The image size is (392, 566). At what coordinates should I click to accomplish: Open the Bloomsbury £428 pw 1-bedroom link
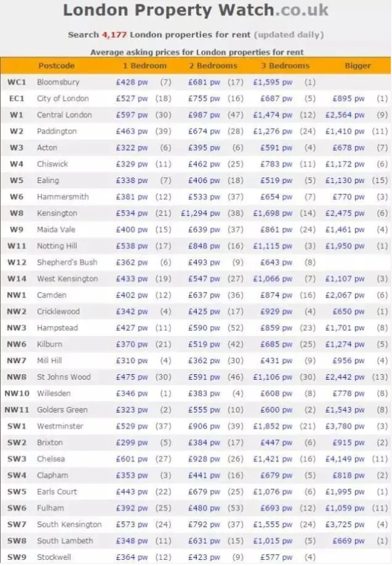pos(132,82)
